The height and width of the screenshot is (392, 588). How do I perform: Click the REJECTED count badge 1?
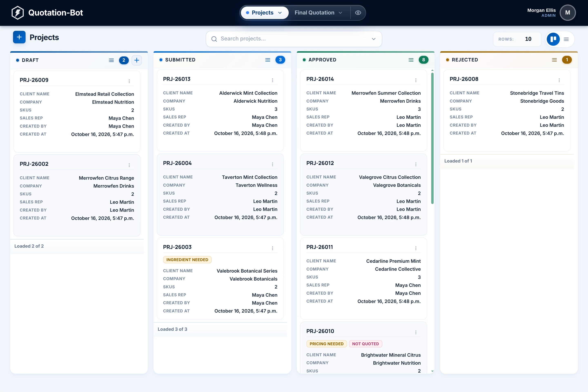[567, 60]
